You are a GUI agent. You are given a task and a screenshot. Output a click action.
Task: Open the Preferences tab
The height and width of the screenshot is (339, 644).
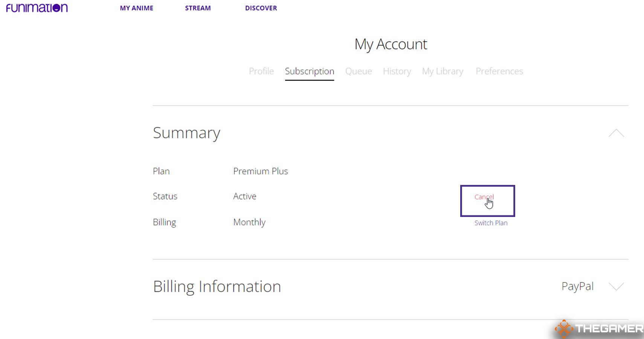tap(499, 71)
